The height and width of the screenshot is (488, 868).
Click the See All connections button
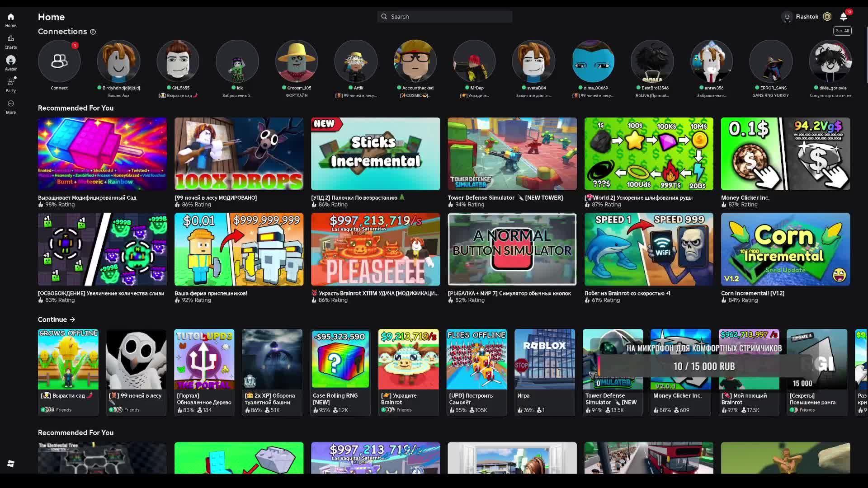(842, 31)
